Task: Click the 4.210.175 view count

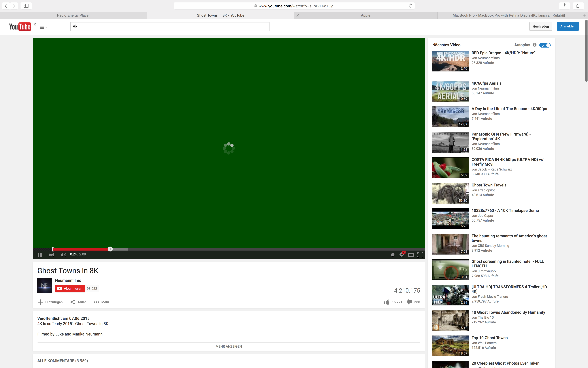Action: coord(407,291)
